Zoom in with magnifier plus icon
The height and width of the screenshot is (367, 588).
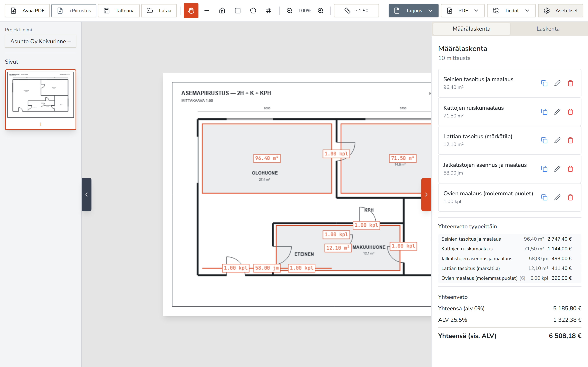pyautogui.click(x=321, y=10)
